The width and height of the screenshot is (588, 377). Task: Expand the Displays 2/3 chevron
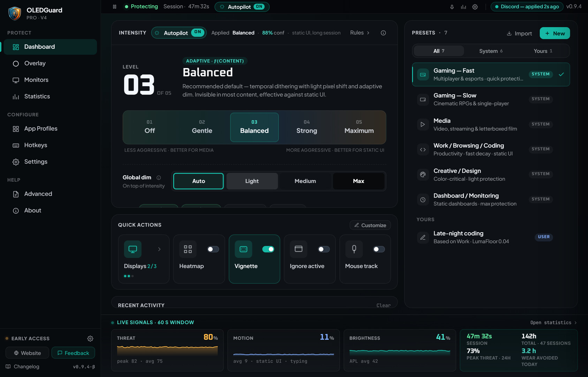click(x=159, y=249)
